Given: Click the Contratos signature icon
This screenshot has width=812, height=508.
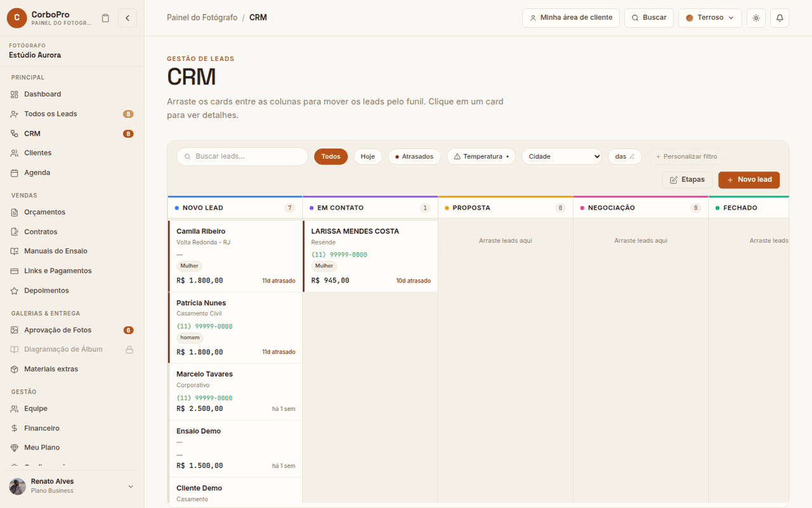Looking at the screenshot, I should point(15,232).
